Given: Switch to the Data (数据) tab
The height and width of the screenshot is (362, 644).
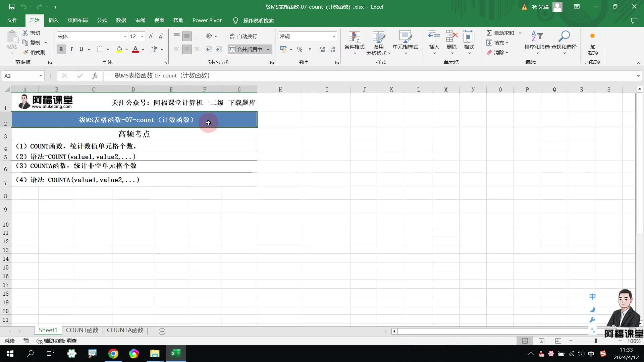Looking at the screenshot, I should (121, 20).
